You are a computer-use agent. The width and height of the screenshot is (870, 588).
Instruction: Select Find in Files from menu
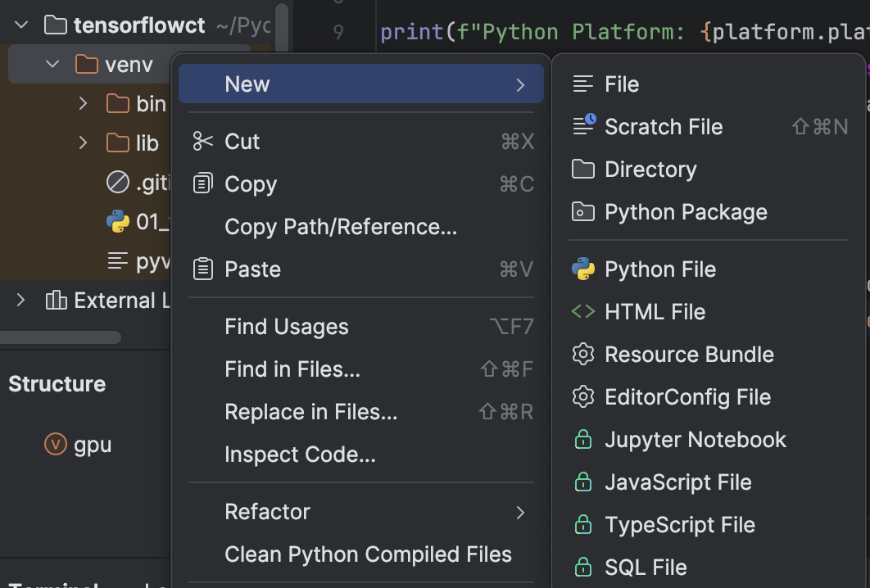tap(292, 369)
